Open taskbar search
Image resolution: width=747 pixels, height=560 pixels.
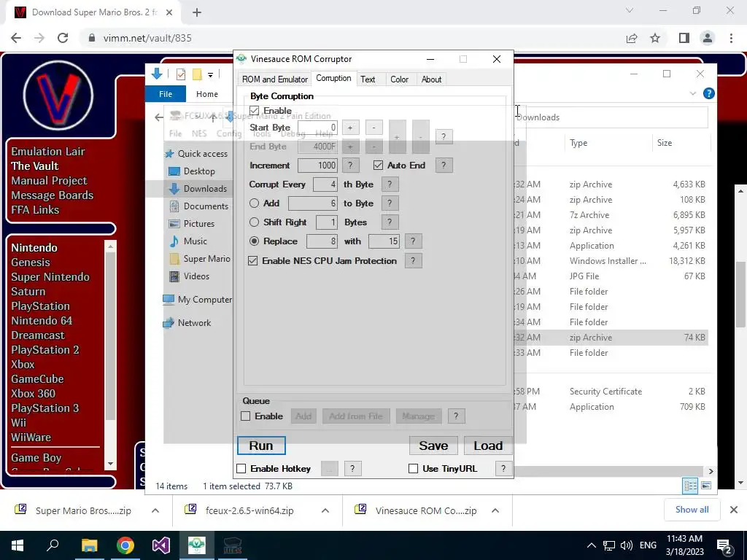[x=53, y=545]
